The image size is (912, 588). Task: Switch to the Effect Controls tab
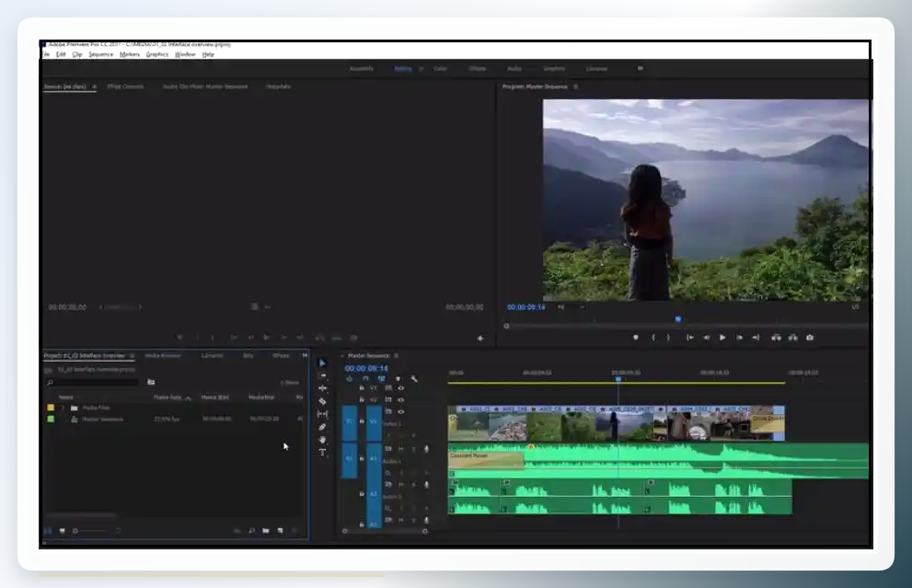click(125, 86)
